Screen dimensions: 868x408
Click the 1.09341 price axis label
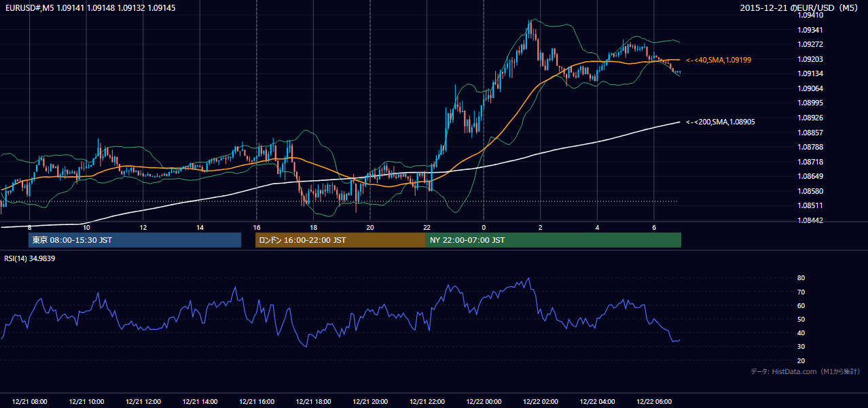(810, 30)
